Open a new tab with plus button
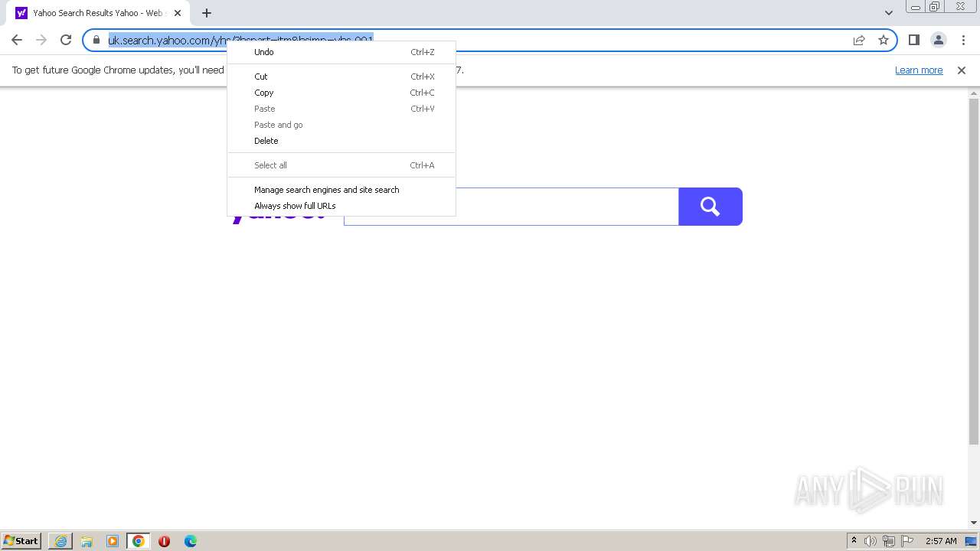 point(207,13)
